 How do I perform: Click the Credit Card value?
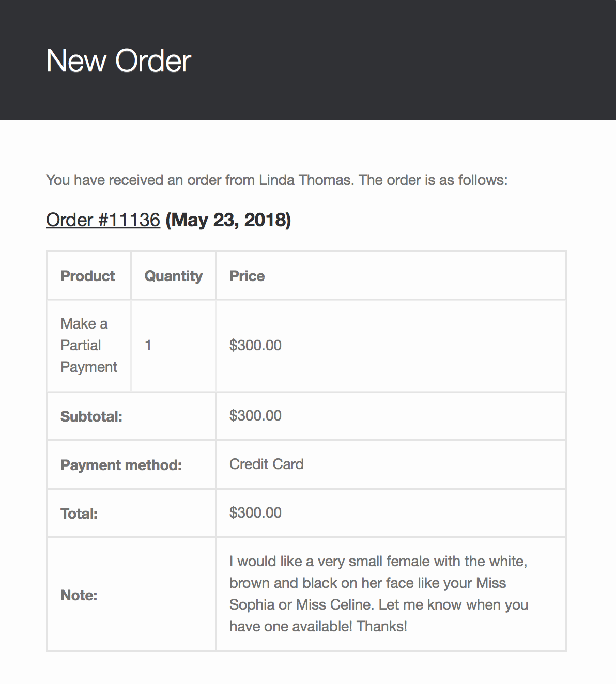(267, 464)
